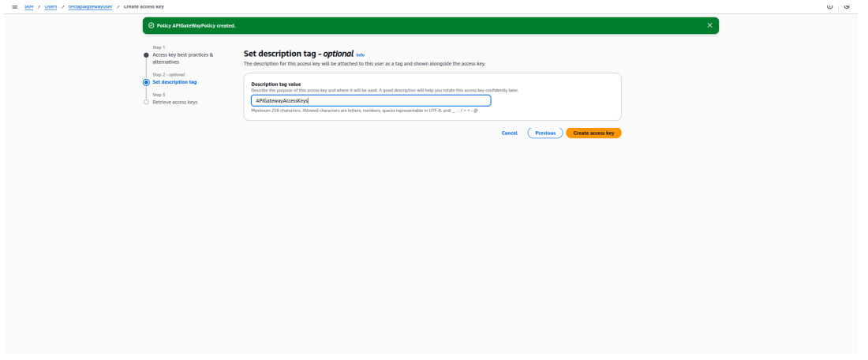Screen dimensions: 868x360
Task: Dismiss the green policy created banner
Action: click(x=709, y=25)
